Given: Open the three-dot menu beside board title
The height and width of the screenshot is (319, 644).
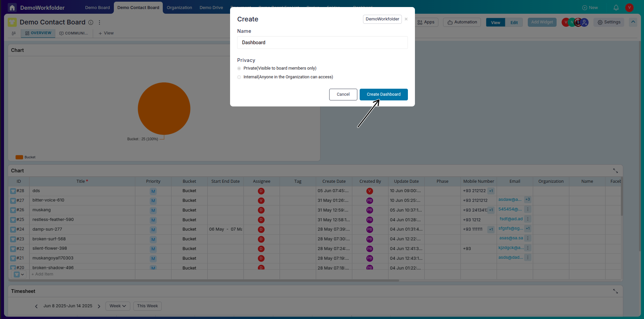Looking at the screenshot, I should pos(99,22).
